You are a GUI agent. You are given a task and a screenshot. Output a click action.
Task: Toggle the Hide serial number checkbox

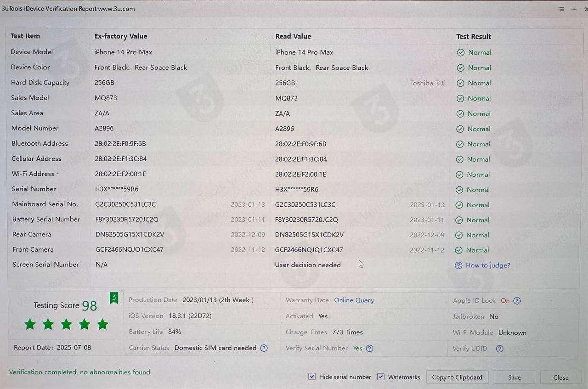tap(312, 377)
